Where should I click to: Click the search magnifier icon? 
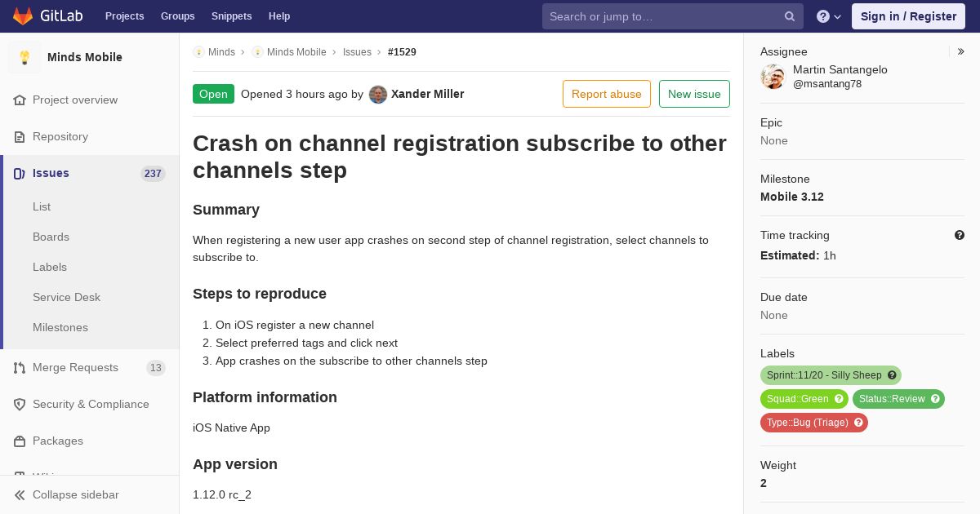pos(790,16)
